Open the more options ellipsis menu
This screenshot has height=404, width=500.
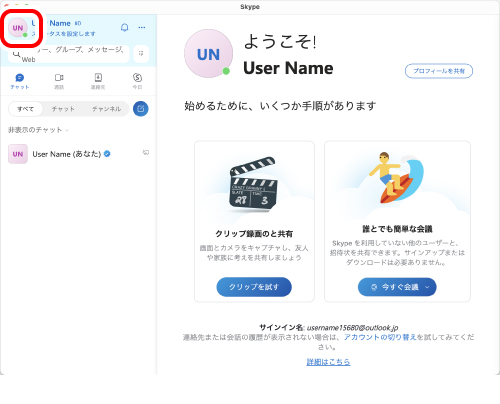point(142,27)
